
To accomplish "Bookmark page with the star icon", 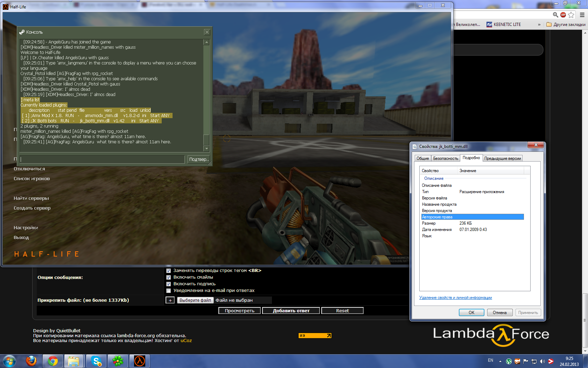I will click(x=571, y=15).
